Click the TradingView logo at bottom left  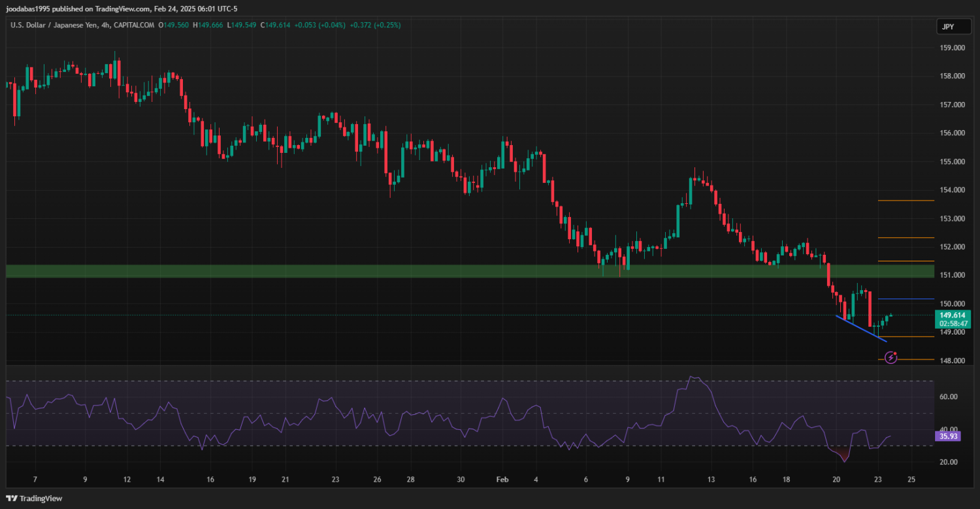(34, 499)
